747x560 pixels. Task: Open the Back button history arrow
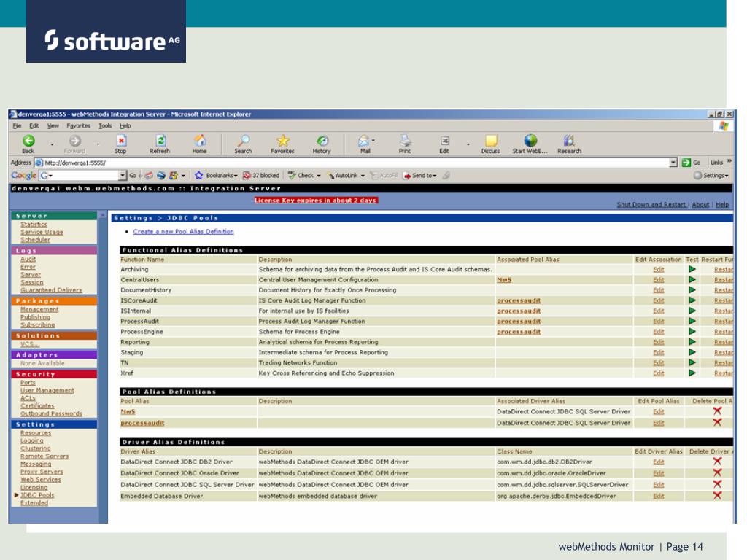(52, 144)
